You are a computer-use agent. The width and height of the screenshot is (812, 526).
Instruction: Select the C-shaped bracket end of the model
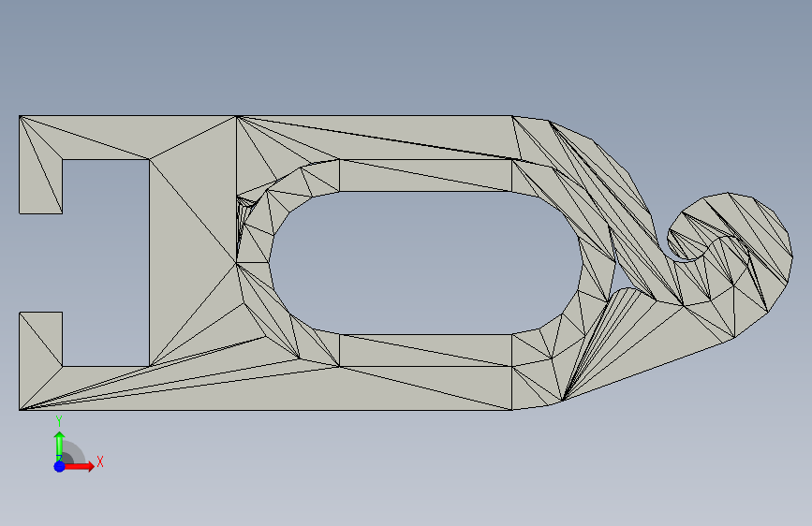pyautogui.click(x=84, y=263)
